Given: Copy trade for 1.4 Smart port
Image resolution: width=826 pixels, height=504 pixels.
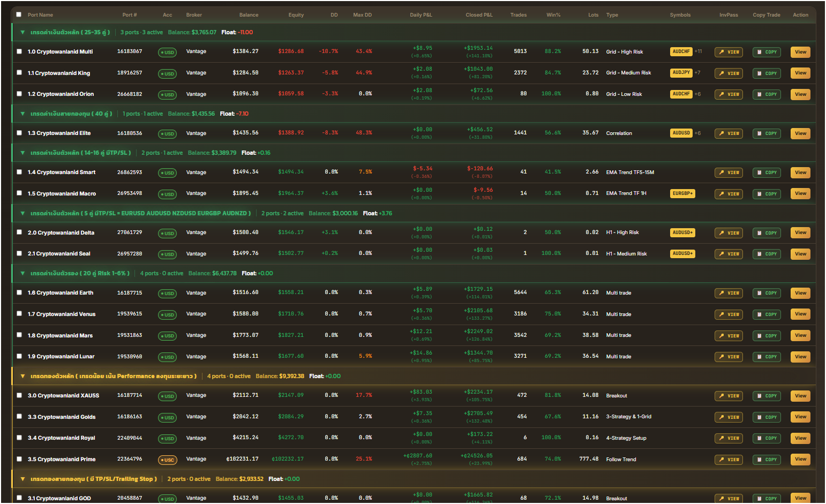Looking at the screenshot, I should click(x=767, y=172).
